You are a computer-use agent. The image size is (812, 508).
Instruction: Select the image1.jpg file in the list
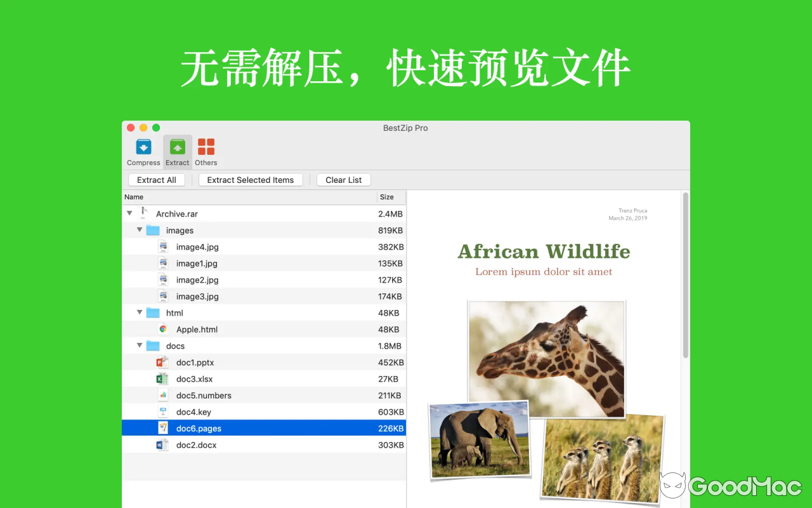coord(198,263)
